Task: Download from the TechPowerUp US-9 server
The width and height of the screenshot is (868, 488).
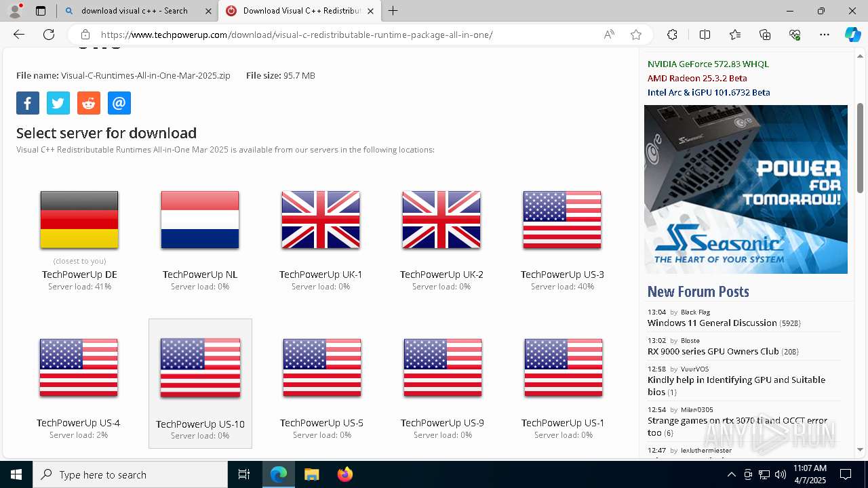Action: click(443, 367)
